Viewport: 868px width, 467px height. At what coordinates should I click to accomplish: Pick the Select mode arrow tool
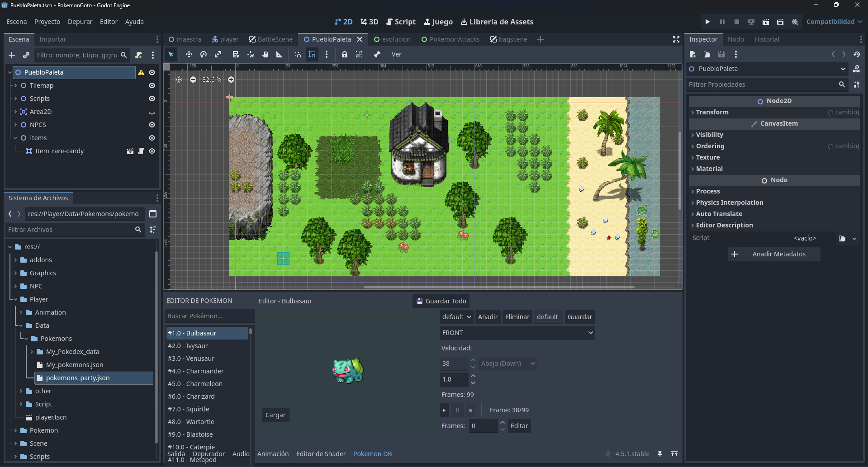click(171, 54)
